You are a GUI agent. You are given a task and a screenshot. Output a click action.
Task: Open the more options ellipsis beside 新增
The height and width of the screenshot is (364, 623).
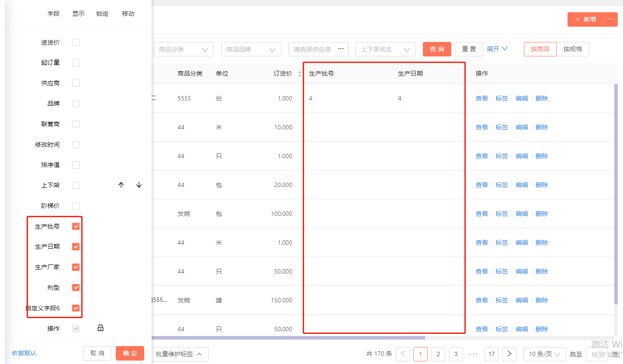coord(610,19)
